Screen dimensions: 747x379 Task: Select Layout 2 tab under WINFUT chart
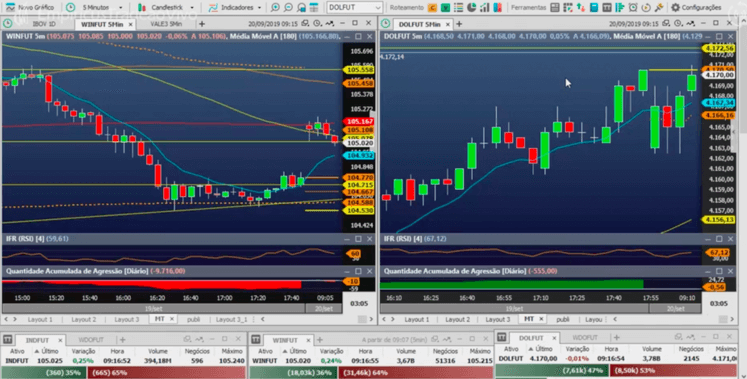pyautogui.click(x=83, y=319)
